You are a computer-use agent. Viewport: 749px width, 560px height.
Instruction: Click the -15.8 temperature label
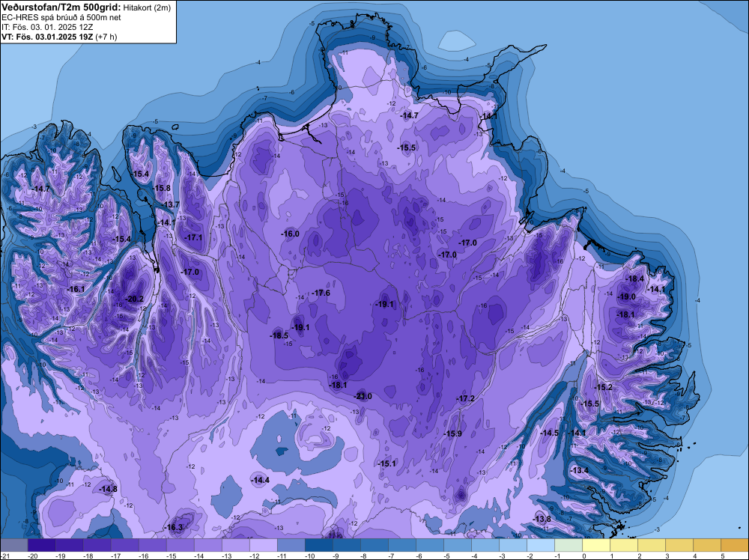click(x=162, y=188)
